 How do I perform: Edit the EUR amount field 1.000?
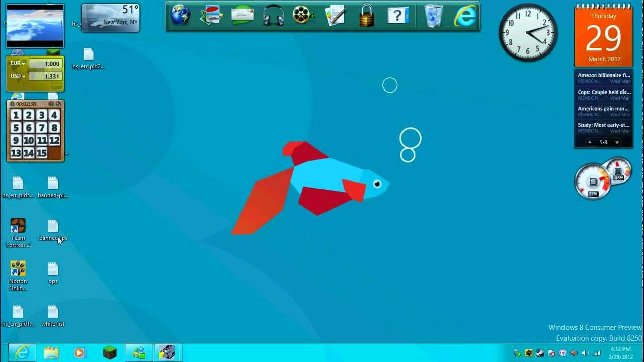click(x=45, y=64)
